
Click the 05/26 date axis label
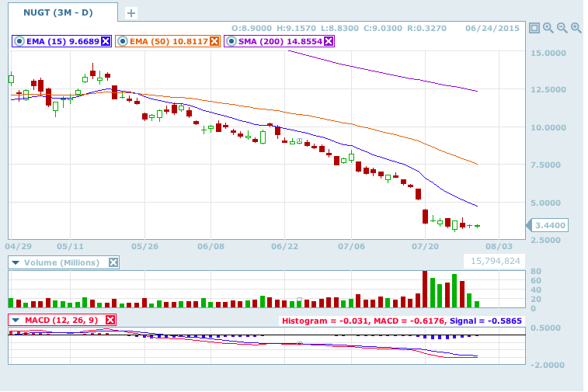[x=144, y=246]
